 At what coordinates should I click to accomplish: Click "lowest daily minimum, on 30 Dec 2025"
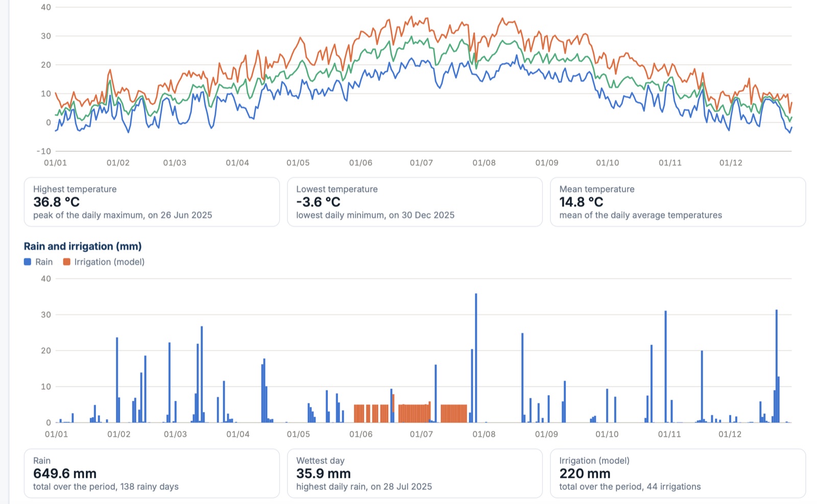(x=375, y=215)
